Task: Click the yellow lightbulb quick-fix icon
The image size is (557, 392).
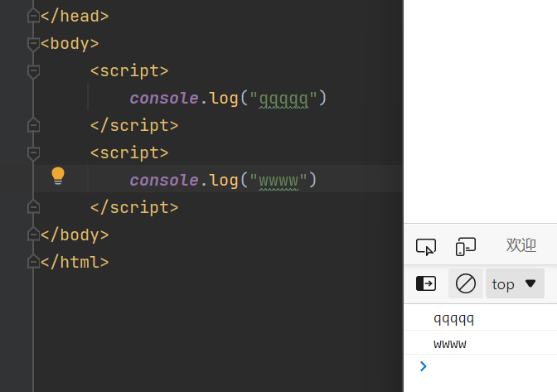Action: pos(58,175)
